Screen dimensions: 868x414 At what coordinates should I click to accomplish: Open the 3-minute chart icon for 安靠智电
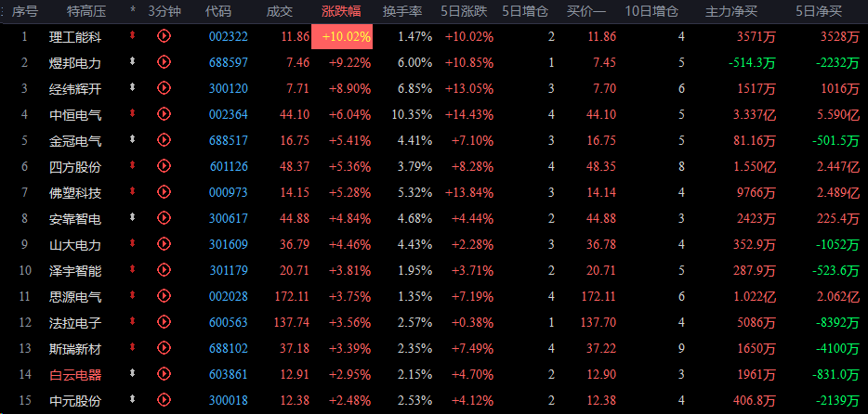(x=164, y=218)
